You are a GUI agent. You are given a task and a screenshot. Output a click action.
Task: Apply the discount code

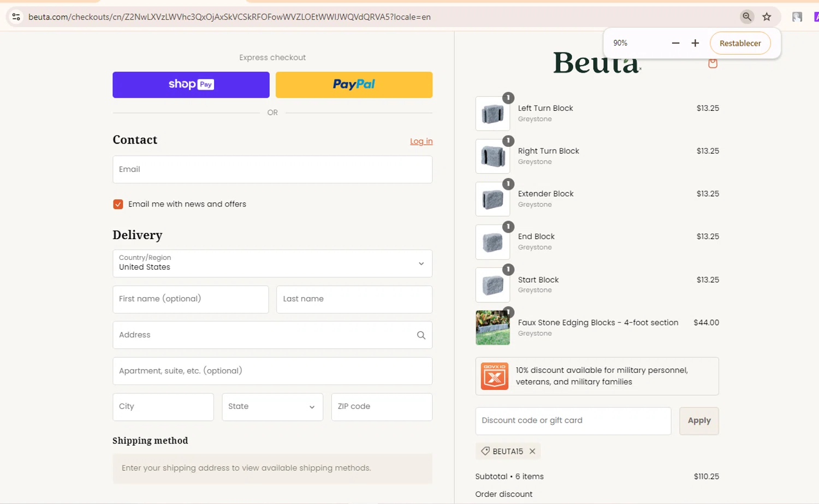pos(699,421)
